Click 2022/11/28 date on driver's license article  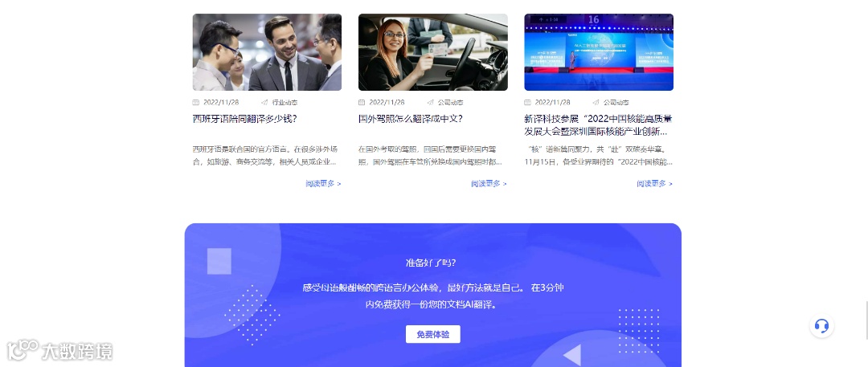[387, 103]
